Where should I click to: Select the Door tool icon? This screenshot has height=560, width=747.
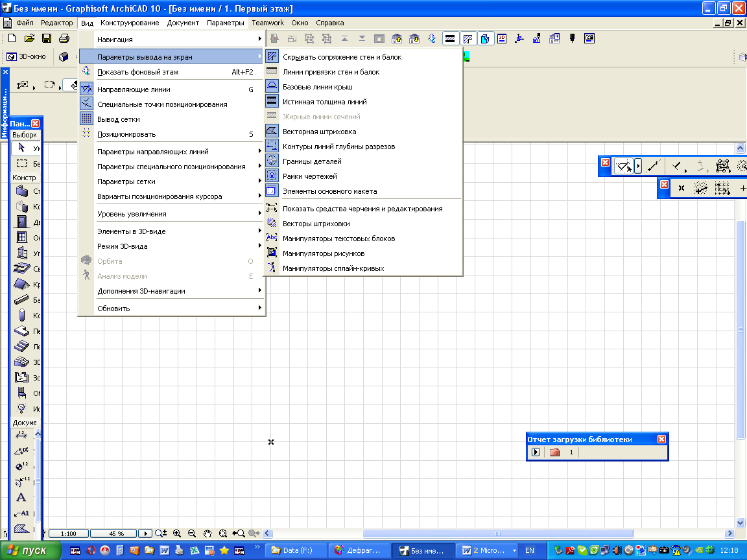point(21,222)
